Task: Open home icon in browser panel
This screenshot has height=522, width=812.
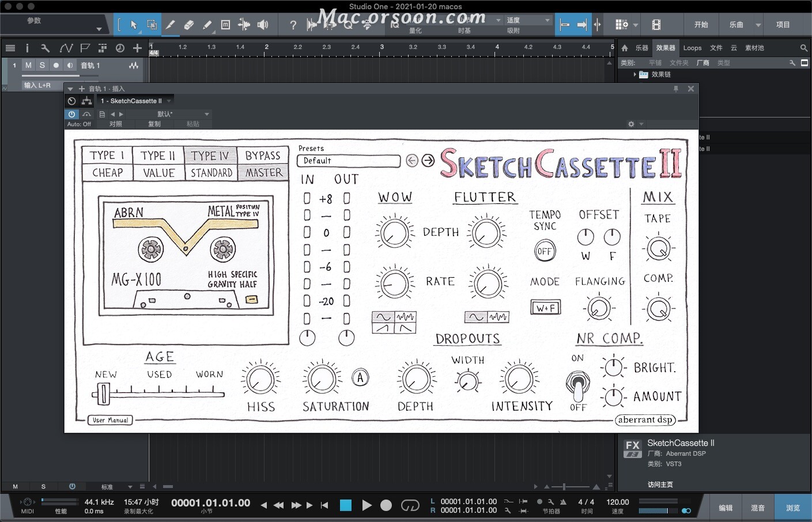Action: pos(625,48)
